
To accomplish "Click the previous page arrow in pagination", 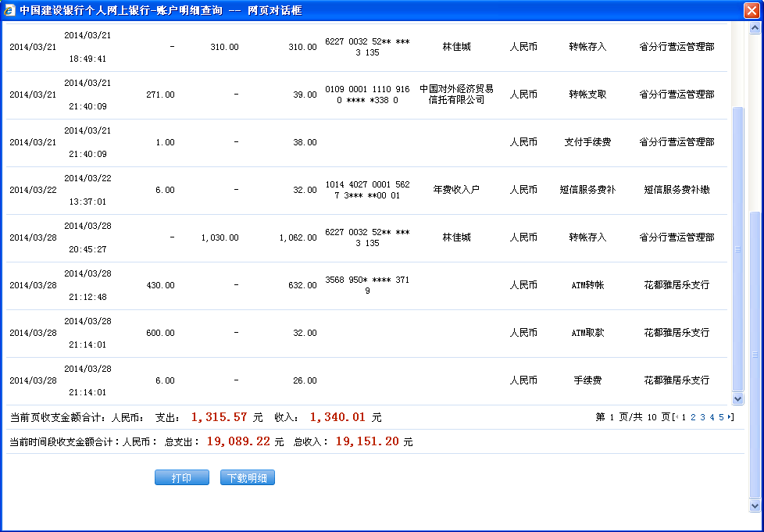I will click(676, 418).
